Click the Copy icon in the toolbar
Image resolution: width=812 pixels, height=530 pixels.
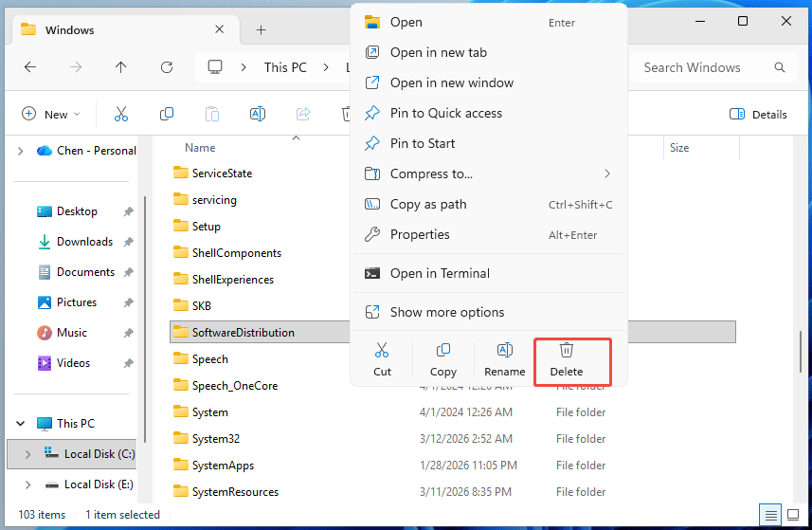pyautogui.click(x=166, y=114)
